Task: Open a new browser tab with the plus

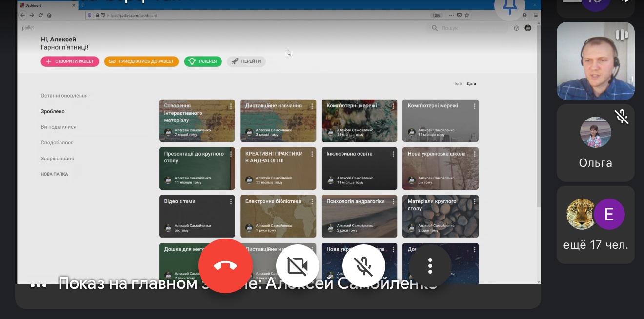Action: pos(83,5)
